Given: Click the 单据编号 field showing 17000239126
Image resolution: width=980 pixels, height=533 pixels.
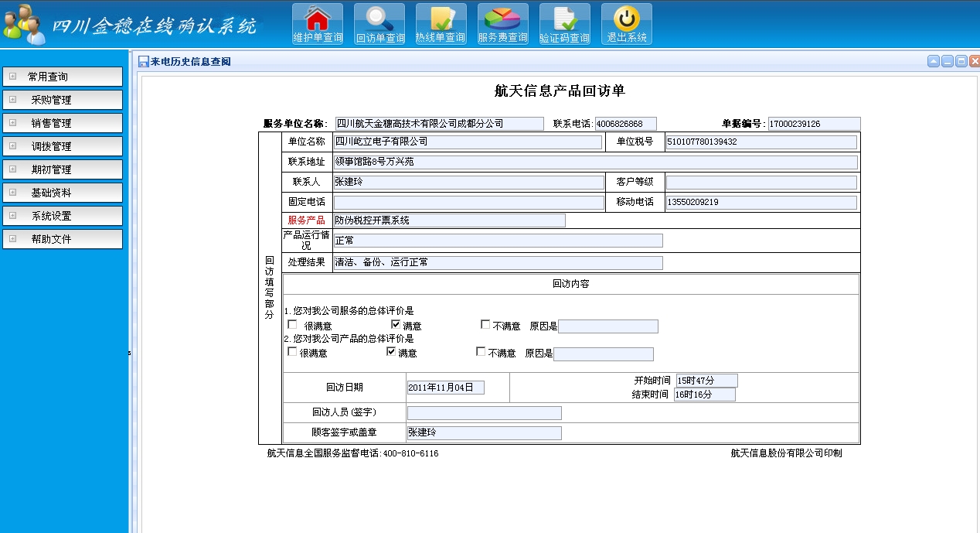Looking at the screenshot, I should (814, 124).
